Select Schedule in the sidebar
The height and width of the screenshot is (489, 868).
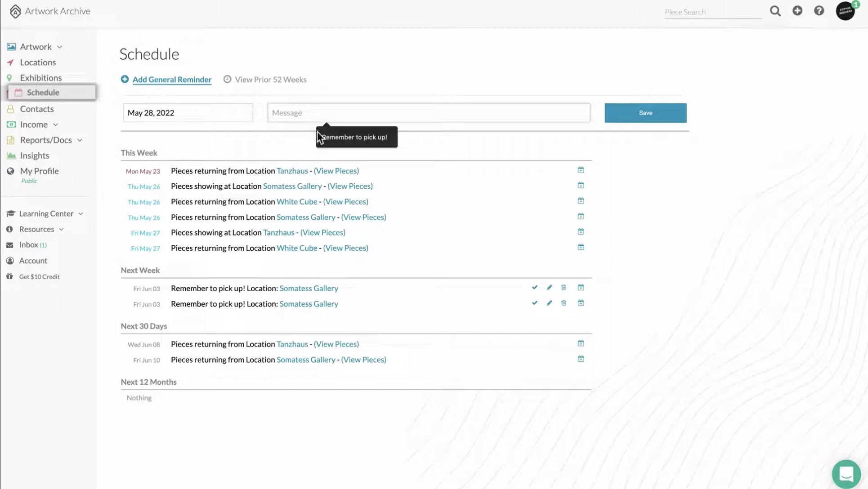pos(52,92)
